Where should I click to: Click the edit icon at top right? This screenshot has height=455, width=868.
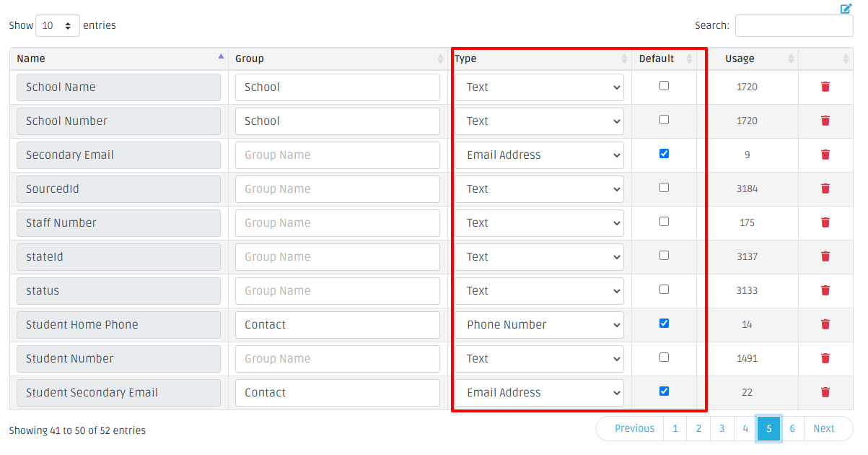(x=846, y=9)
